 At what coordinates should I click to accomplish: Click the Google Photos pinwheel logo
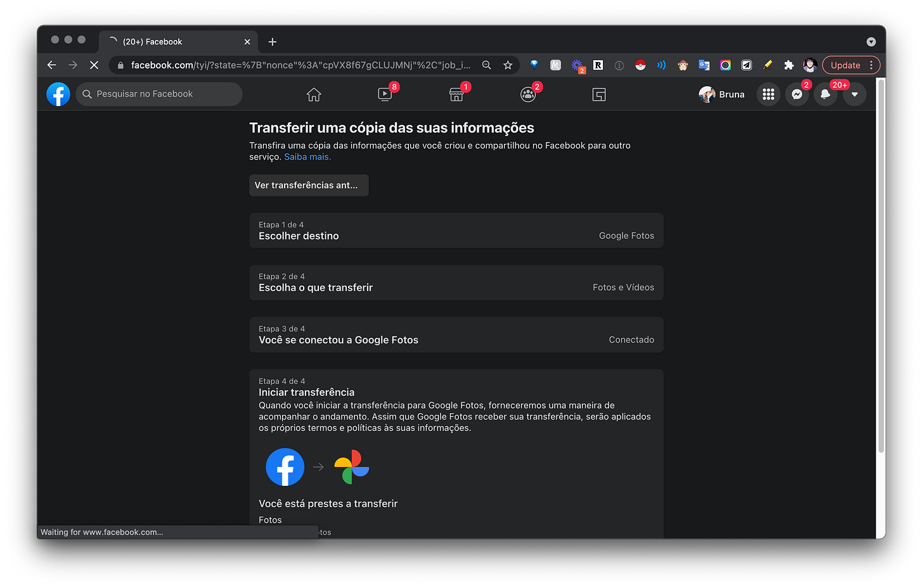[x=352, y=467]
